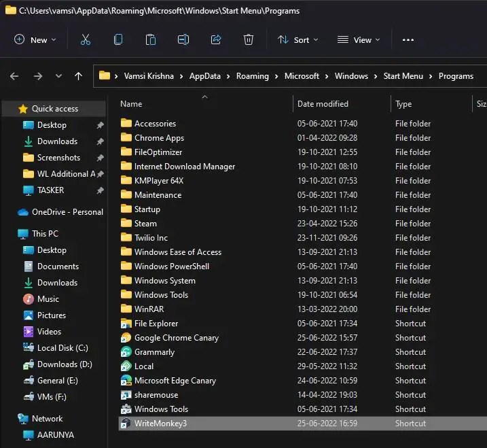Select the Accessories folder
Screen dimensions: 487x448
155,124
